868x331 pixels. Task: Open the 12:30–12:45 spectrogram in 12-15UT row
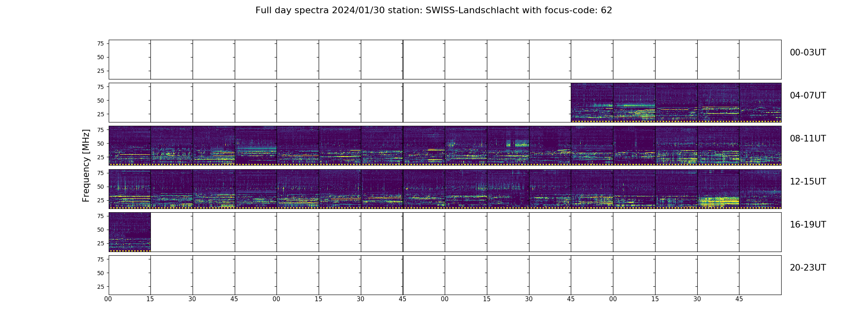point(214,189)
